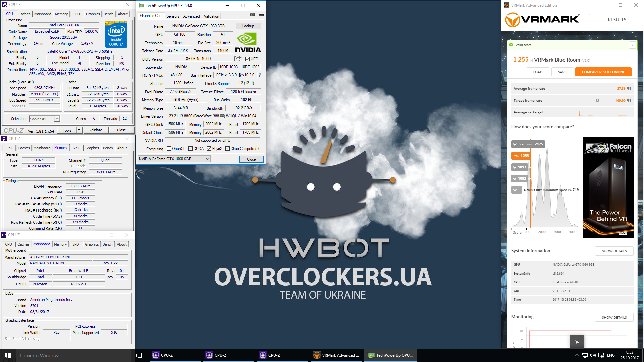Toggle the DirectCompute 5.0 checkbox
Screen dimensions: 644x362
(227, 149)
